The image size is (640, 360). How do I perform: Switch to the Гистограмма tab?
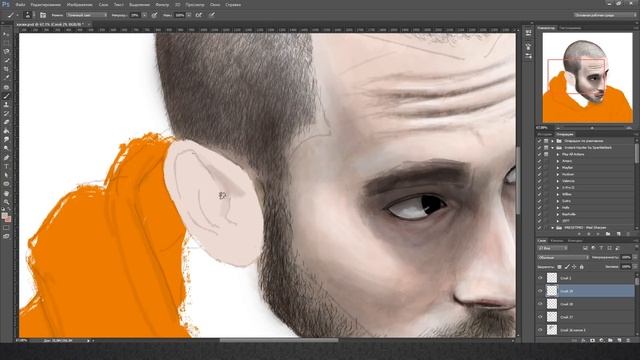click(x=570, y=28)
